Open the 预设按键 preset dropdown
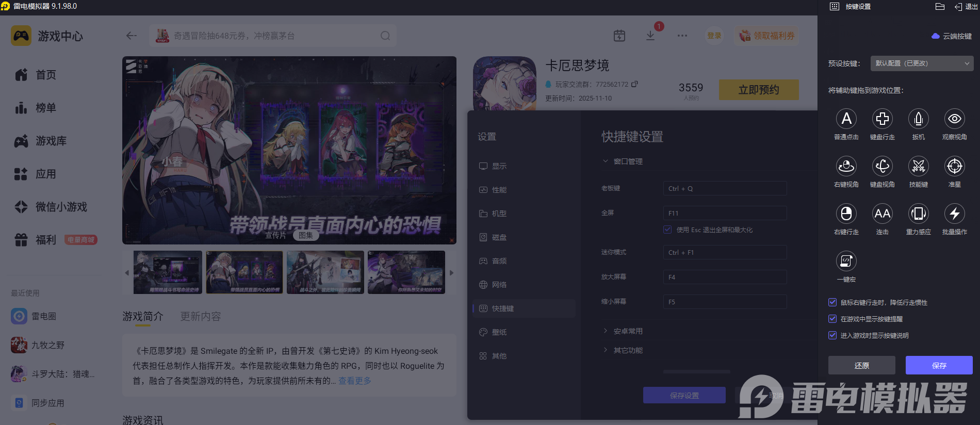Screen dimensions: 980x425 click(x=922, y=63)
